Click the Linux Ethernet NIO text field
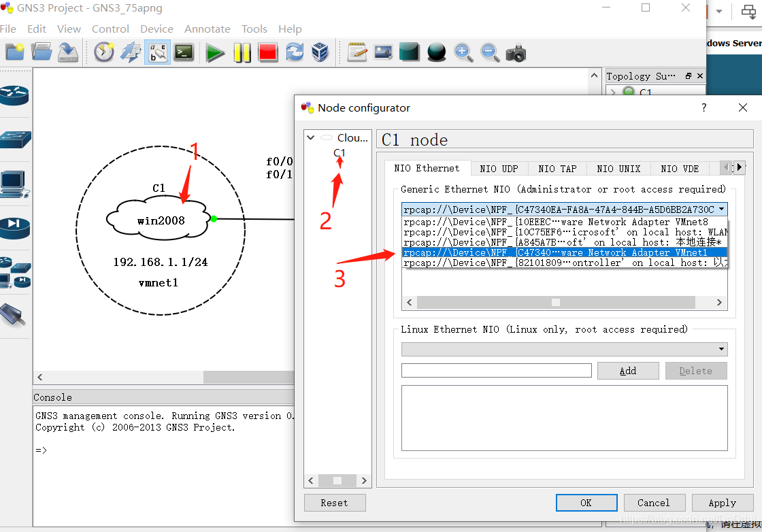Viewport: 762px width, 532px height. tap(496, 370)
